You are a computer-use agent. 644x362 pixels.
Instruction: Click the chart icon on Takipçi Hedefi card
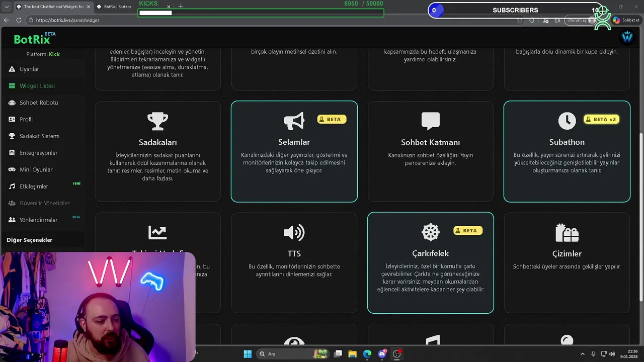157,232
